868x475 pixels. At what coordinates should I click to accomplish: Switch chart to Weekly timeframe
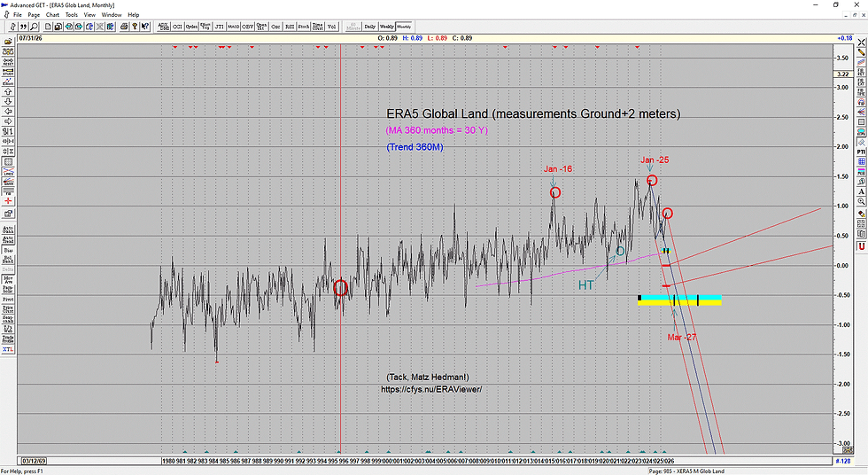[x=387, y=27]
